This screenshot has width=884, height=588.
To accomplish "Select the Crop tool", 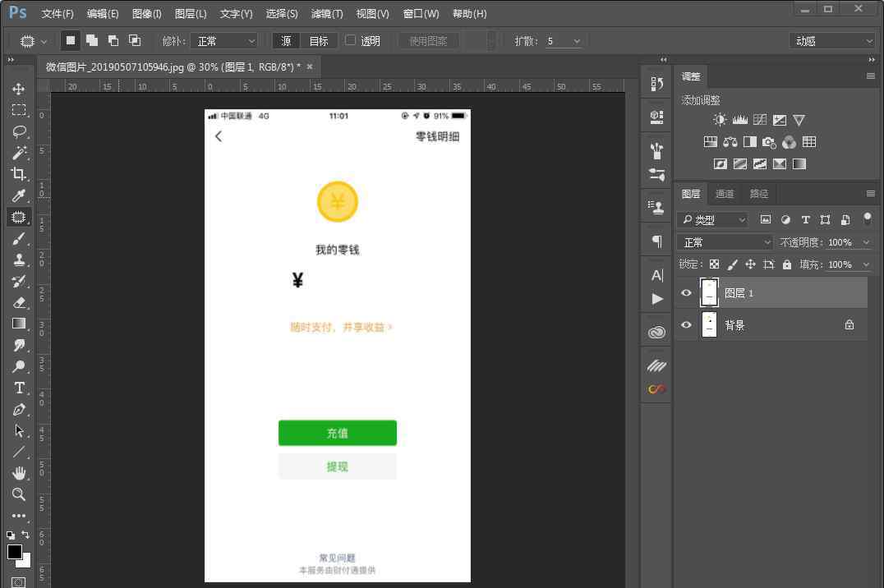I will [x=18, y=174].
